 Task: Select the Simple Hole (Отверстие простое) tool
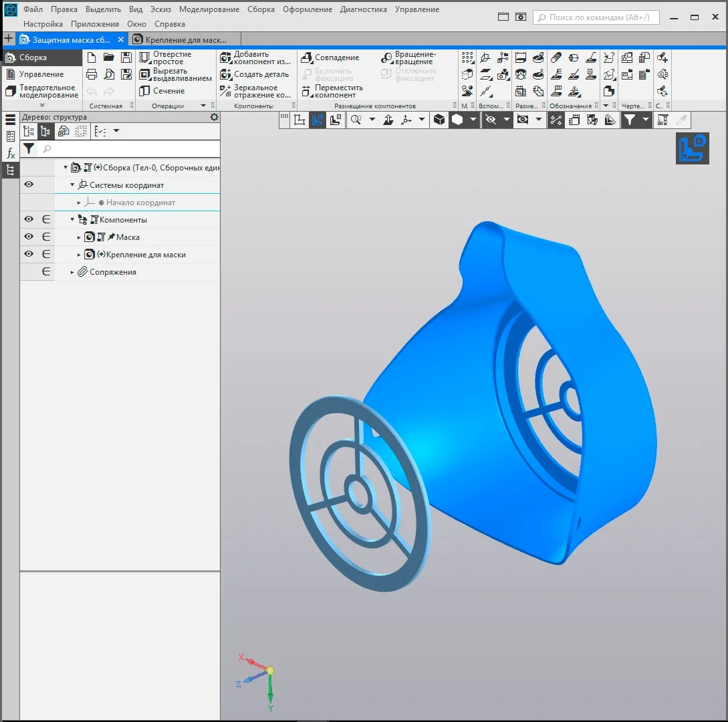coord(165,58)
